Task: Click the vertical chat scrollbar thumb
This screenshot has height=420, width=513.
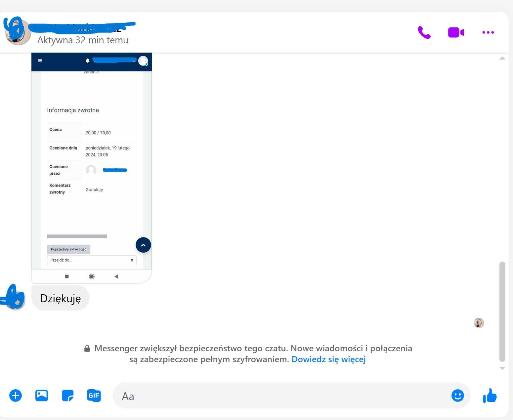Action: (x=502, y=312)
